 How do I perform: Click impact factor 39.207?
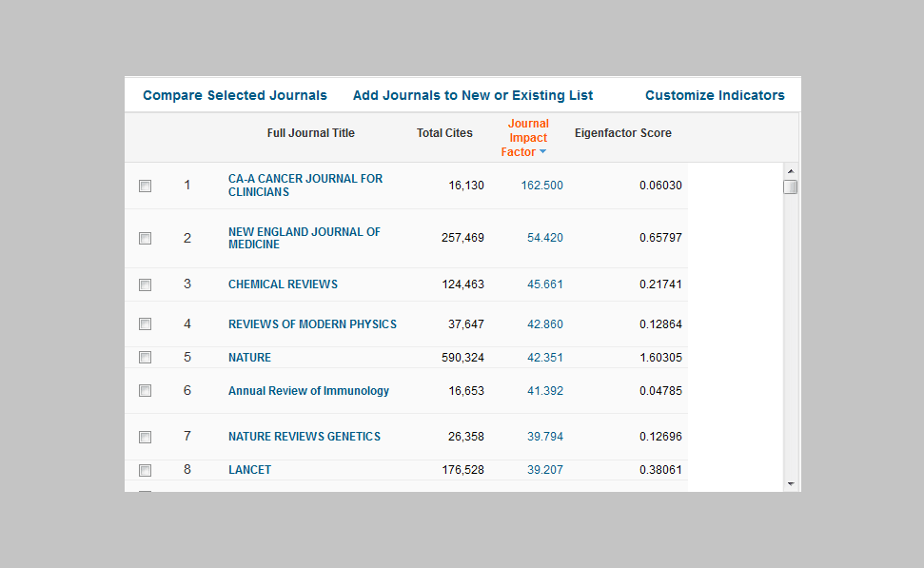[545, 470]
